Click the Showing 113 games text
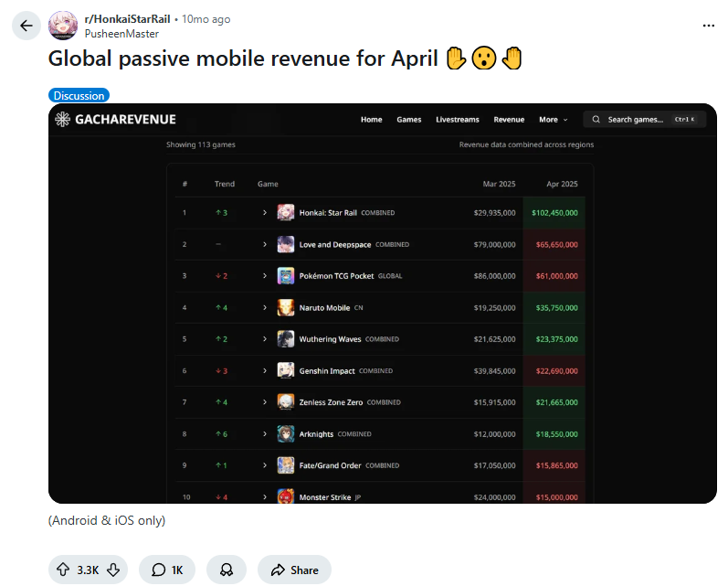Viewport: 728px width, 586px height. tap(201, 144)
